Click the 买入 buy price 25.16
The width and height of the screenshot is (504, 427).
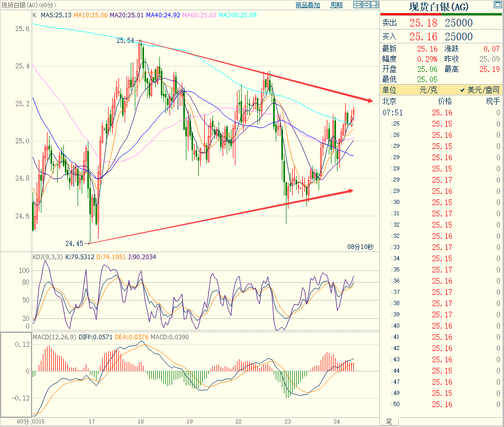[x=423, y=37]
